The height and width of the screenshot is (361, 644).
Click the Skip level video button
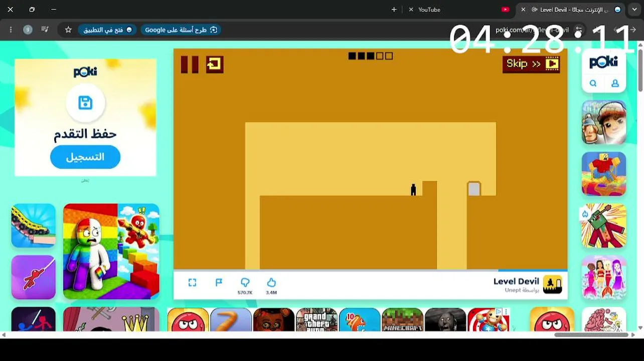[x=531, y=64]
